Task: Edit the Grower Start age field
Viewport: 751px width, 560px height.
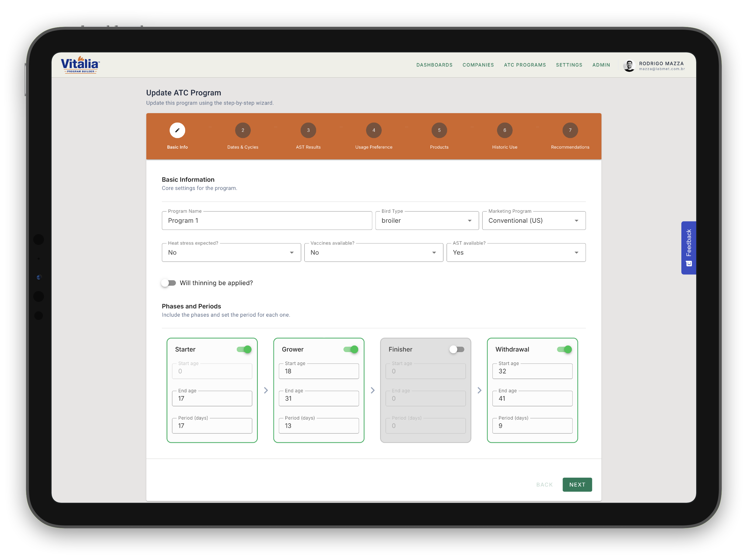Action: pyautogui.click(x=319, y=371)
